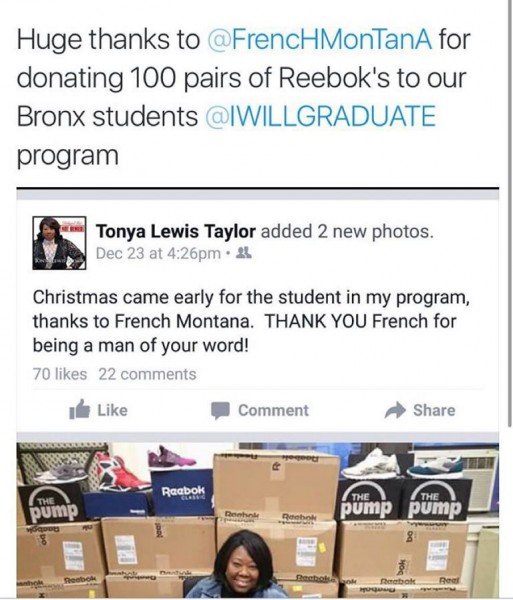Open the @IWILLGRADUATE mention link
Viewport: 513px width, 600px height.
[321, 116]
